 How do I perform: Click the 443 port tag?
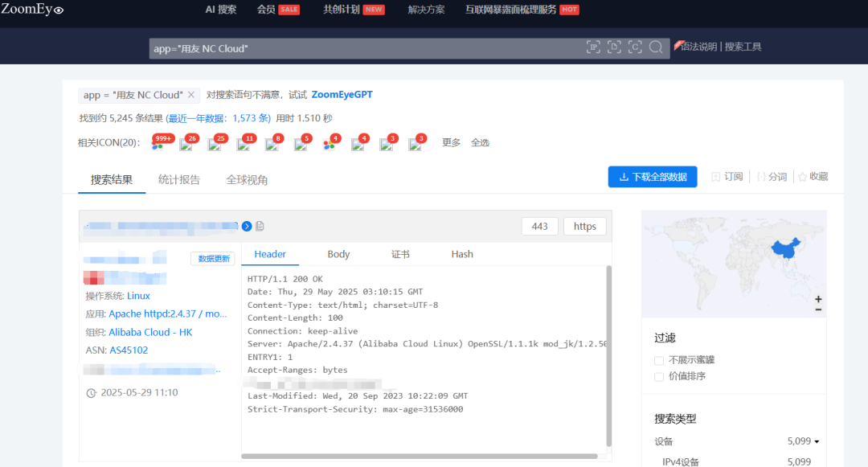click(x=540, y=227)
